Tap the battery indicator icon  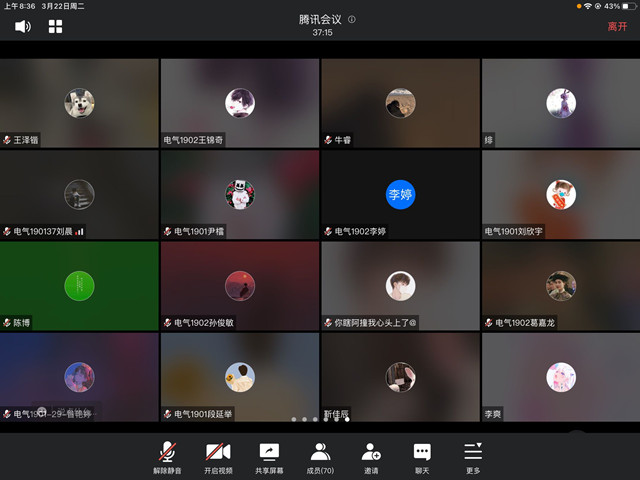(x=629, y=6)
